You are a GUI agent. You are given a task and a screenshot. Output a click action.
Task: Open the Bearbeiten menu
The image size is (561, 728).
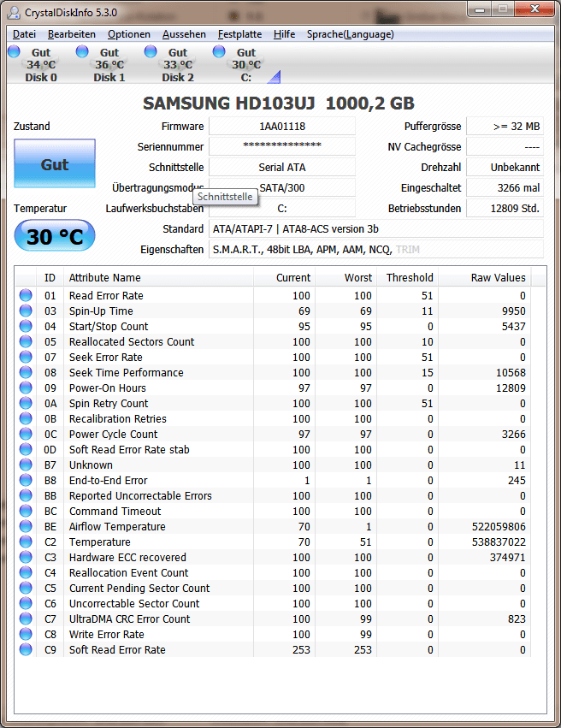click(72, 34)
